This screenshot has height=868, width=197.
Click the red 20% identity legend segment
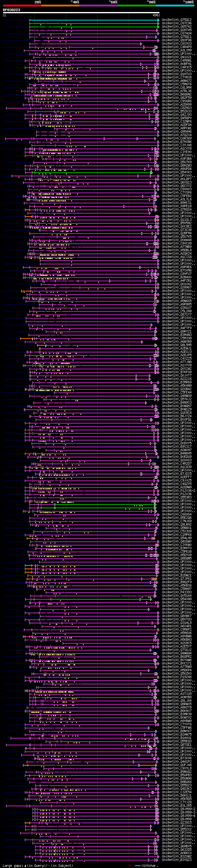click(22, 6)
